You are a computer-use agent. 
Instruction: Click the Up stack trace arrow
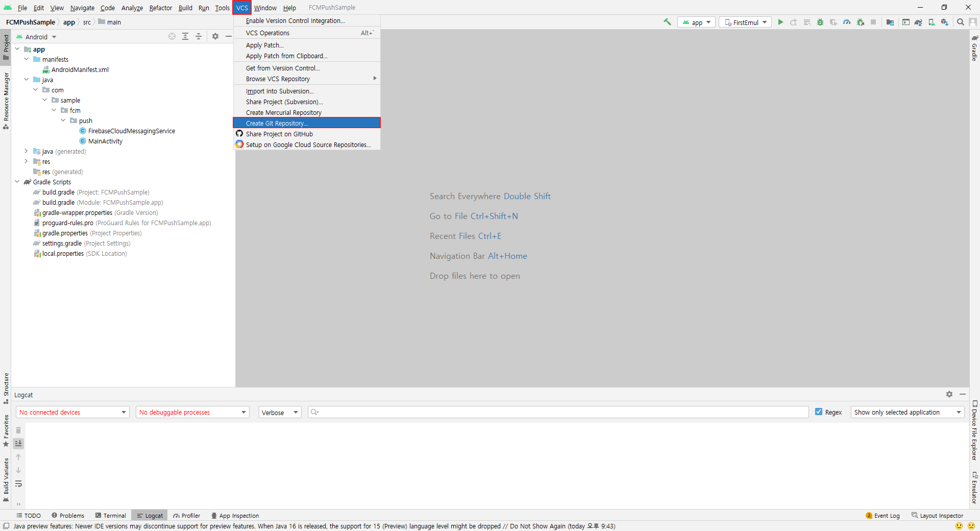(18, 457)
